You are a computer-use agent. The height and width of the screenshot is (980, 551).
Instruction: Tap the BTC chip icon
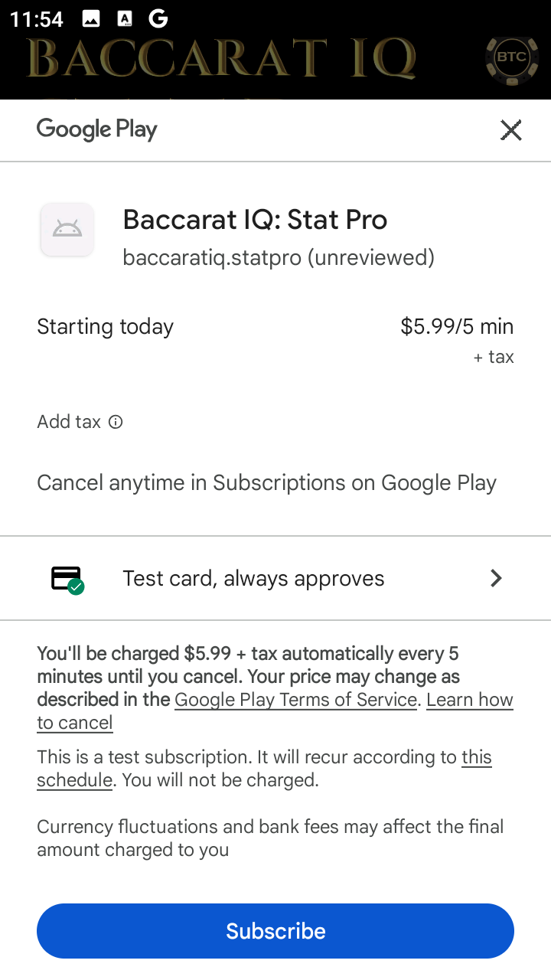coord(511,57)
